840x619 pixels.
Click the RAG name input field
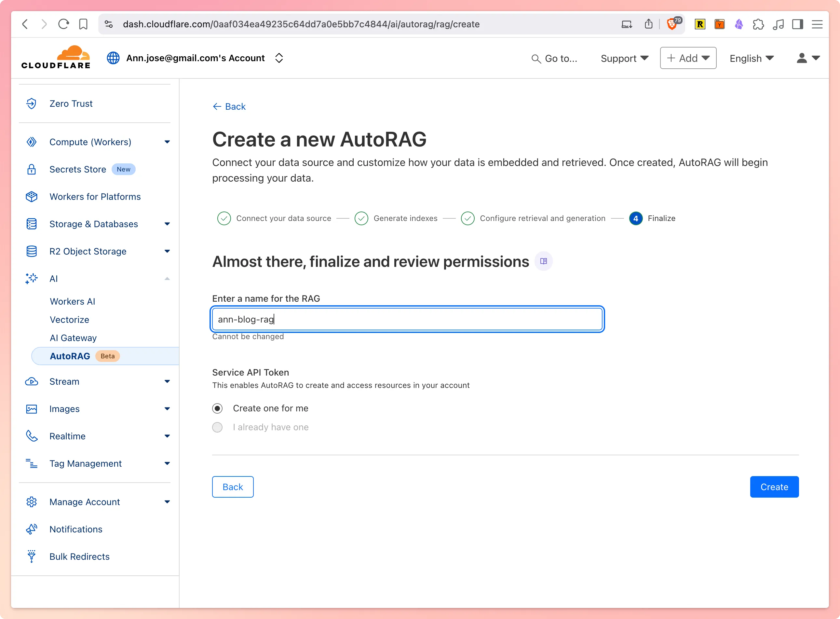[407, 319]
